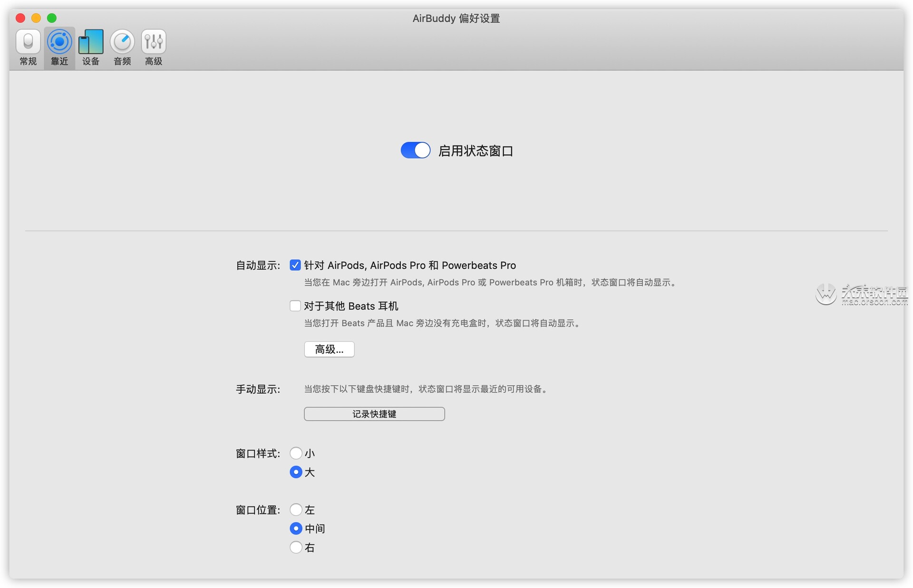The image size is (913, 588).
Task: Enable the 对于其他 Beats 耳机 checkbox
Action: click(x=295, y=306)
